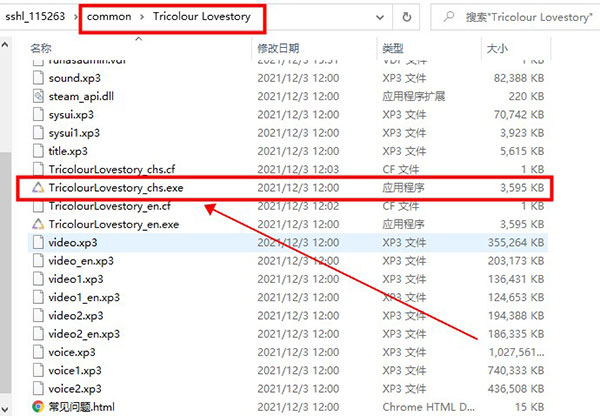Expand the chevron after common breadcrumb

142,17
